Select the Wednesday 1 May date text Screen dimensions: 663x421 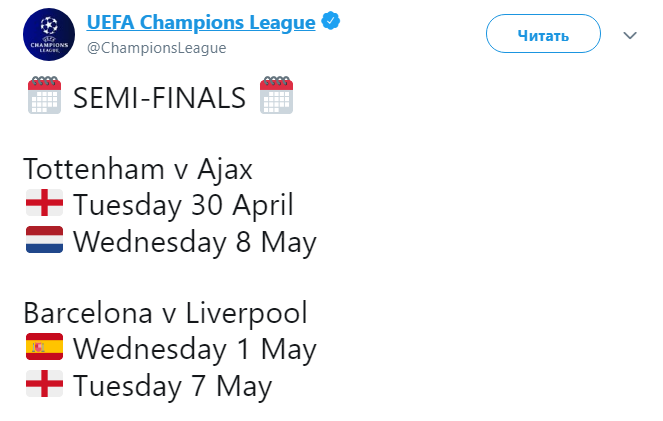195,350
